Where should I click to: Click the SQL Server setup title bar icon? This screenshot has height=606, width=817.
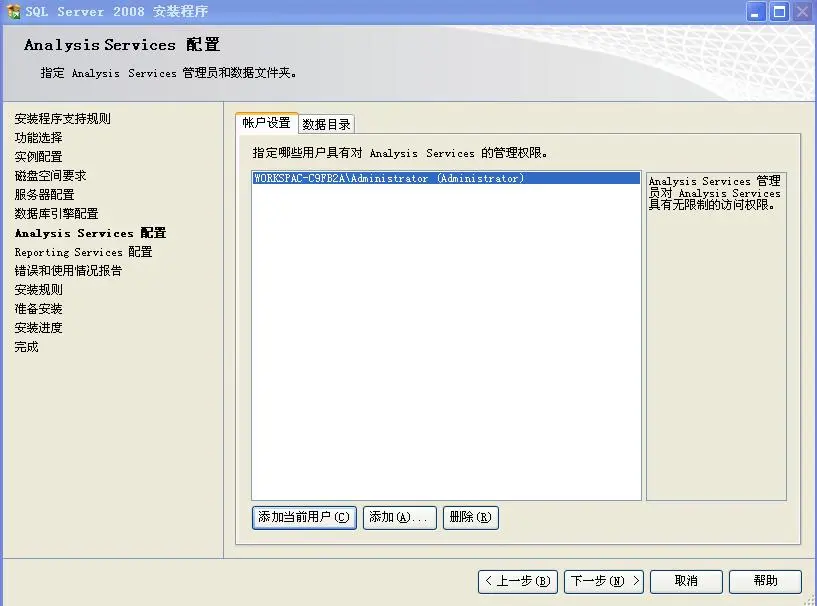tap(13, 11)
